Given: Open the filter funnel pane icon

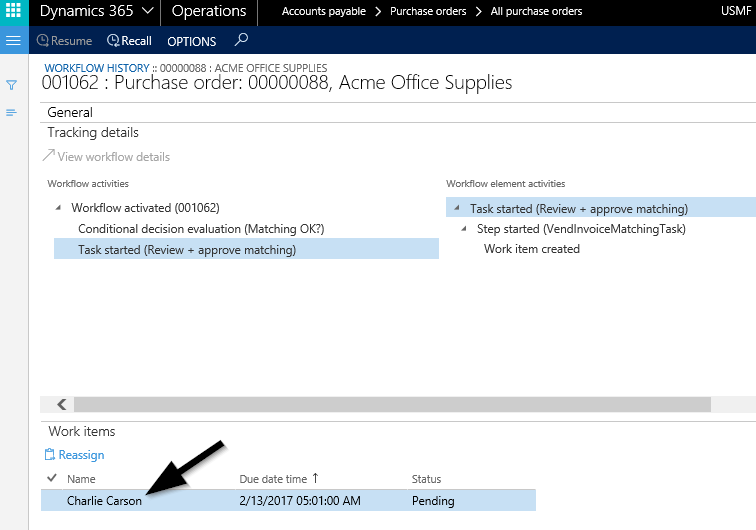Looking at the screenshot, I should click(x=12, y=86).
